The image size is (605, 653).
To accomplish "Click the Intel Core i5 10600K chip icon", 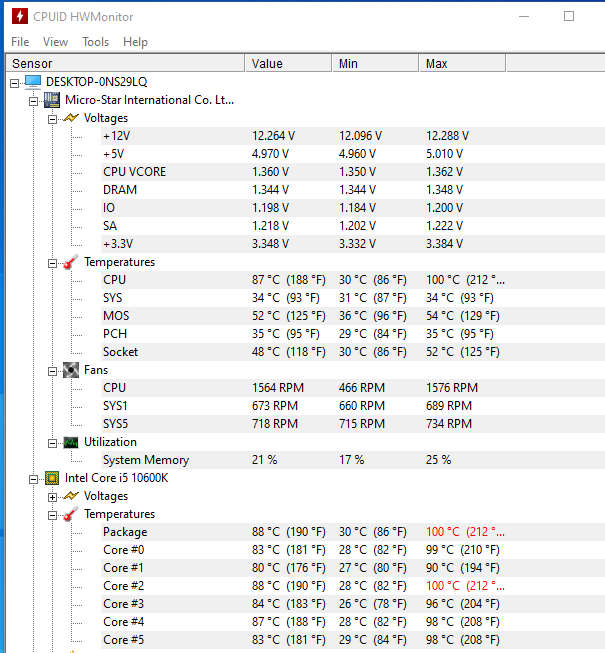I will (52, 478).
